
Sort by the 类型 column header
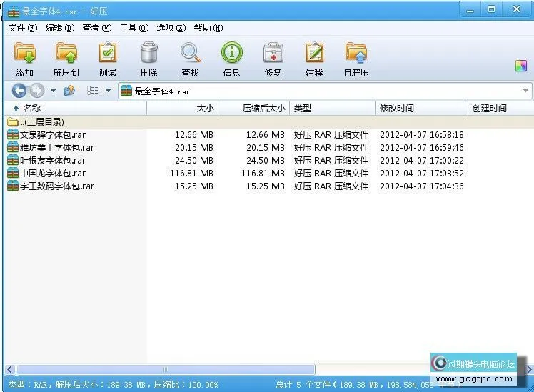333,109
